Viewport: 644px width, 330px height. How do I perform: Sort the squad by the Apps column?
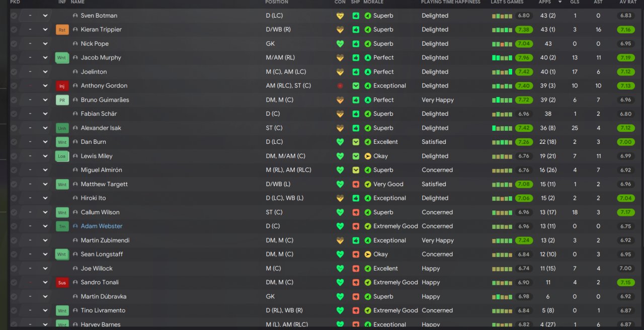pyautogui.click(x=545, y=2)
